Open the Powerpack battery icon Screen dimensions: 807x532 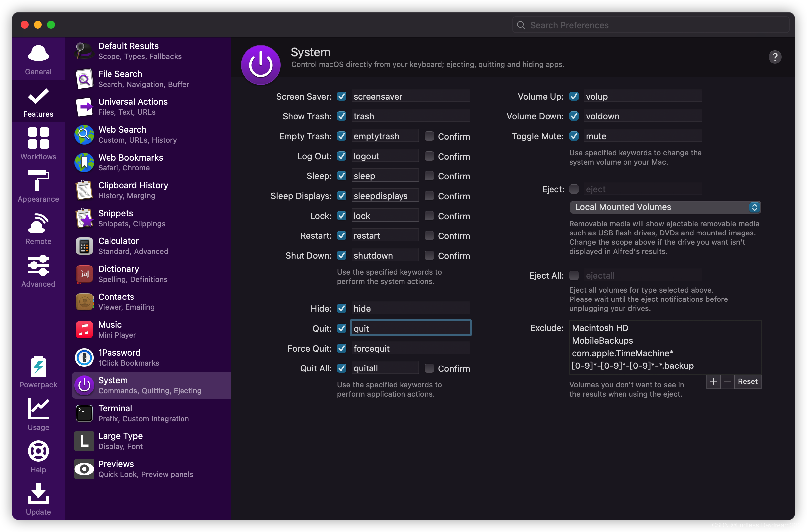point(38,366)
